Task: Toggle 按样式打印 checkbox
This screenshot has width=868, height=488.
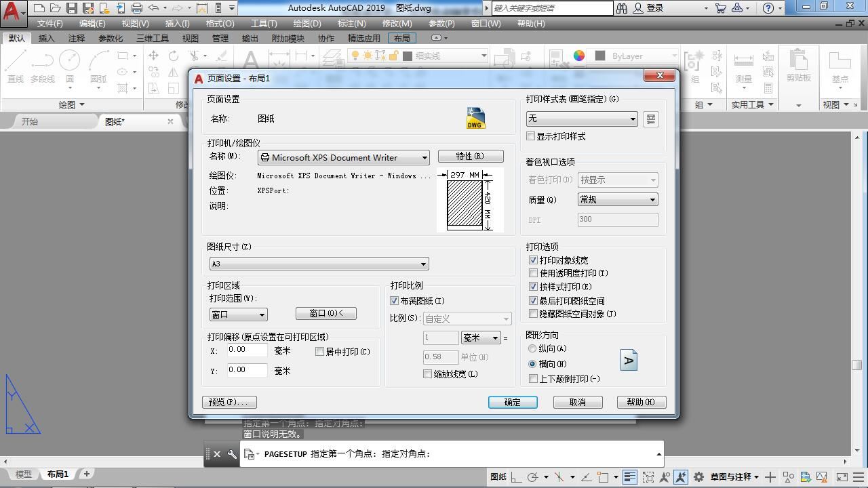Action: pos(533,287)
